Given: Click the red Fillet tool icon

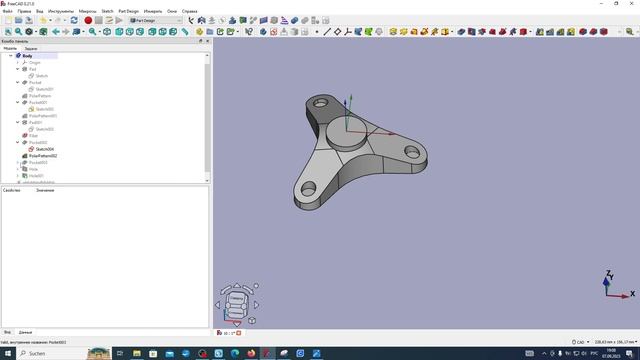Looking at the screenshot, I should tap(583, 32).
